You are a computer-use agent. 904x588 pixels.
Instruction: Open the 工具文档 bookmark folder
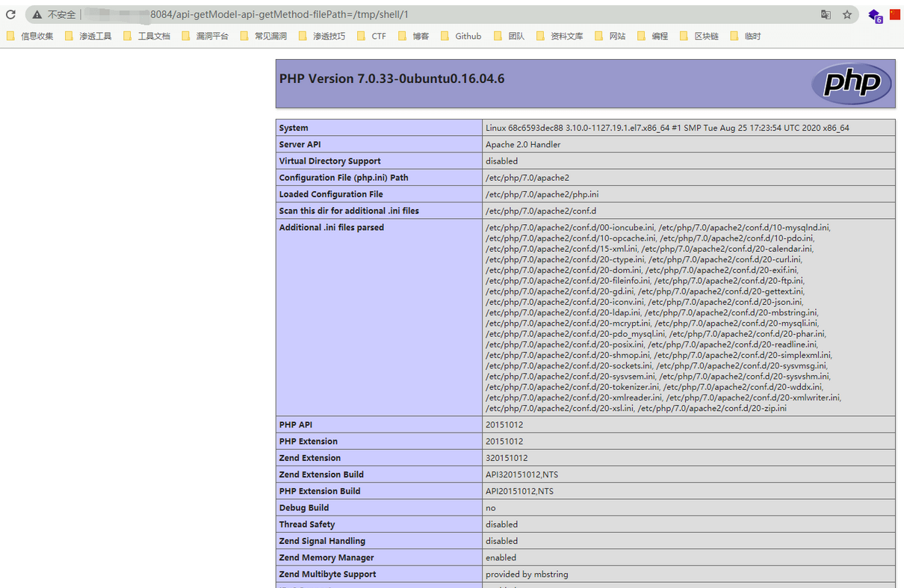pos(146,36)
